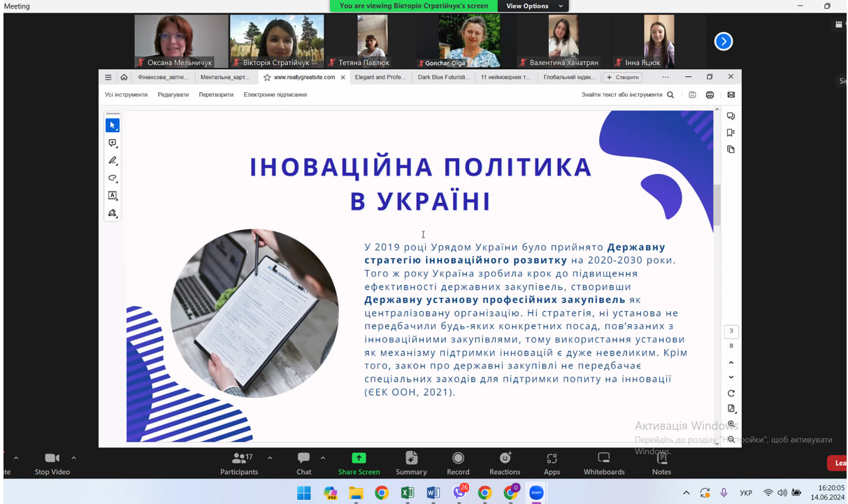Click the search magnifier in PDF toolbar

(670, 95)
